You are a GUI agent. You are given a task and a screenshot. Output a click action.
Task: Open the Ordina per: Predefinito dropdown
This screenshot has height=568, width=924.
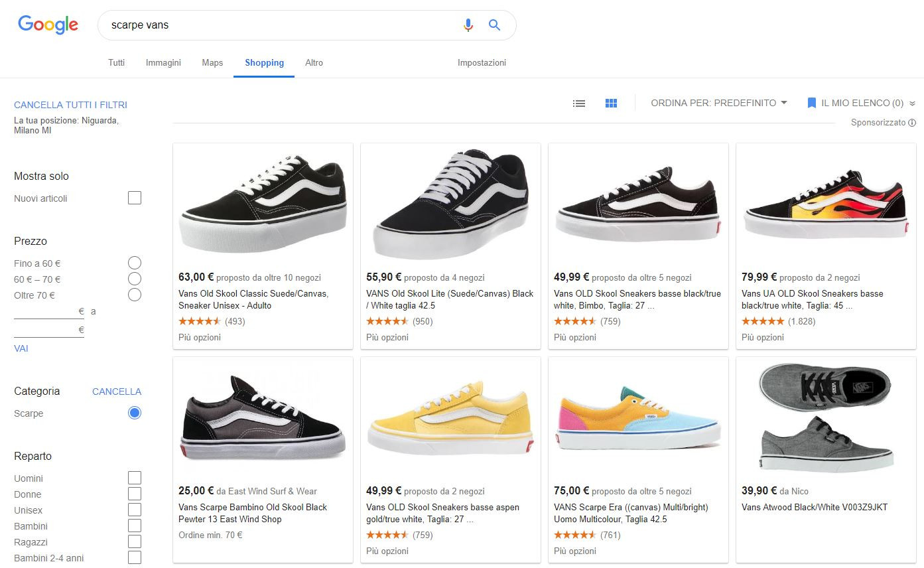(x=719, y=103)
